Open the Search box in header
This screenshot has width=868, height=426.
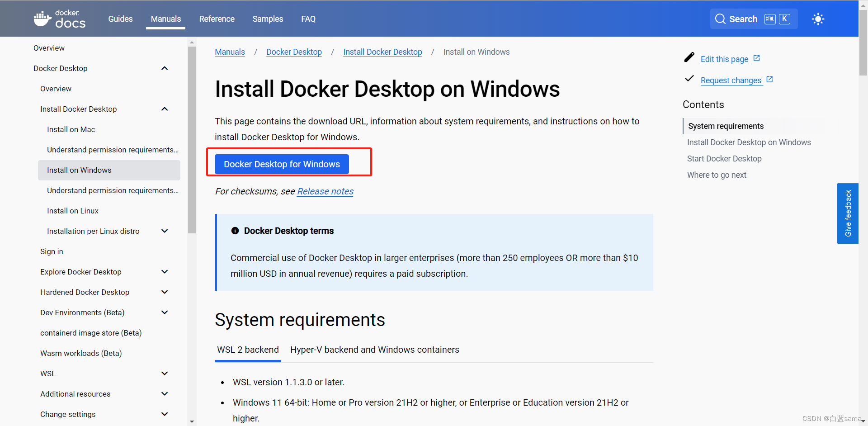point(754,19)
